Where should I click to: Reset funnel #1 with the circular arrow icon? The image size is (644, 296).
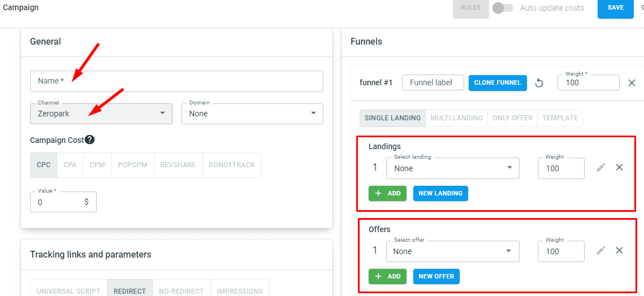tap(539, 83)
